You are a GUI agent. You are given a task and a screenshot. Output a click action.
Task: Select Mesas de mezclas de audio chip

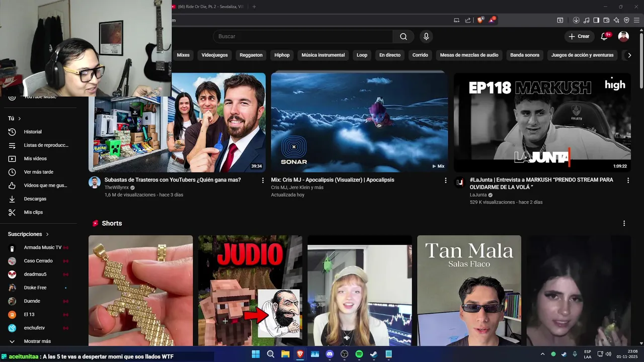pos(469,55)
